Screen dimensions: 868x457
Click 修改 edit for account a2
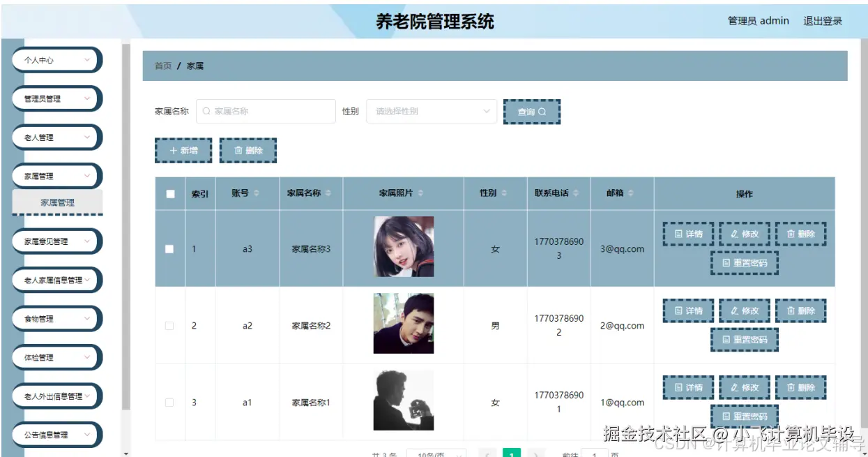pyautogui.click(x=745, y=311)
